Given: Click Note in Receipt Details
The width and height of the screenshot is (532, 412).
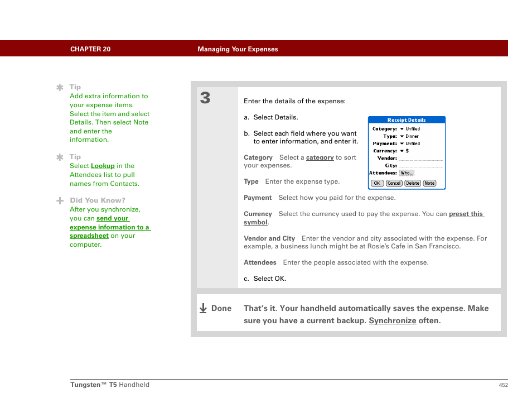Looking at the screenshot, I should pyautogui.click(x=429, y=183).
